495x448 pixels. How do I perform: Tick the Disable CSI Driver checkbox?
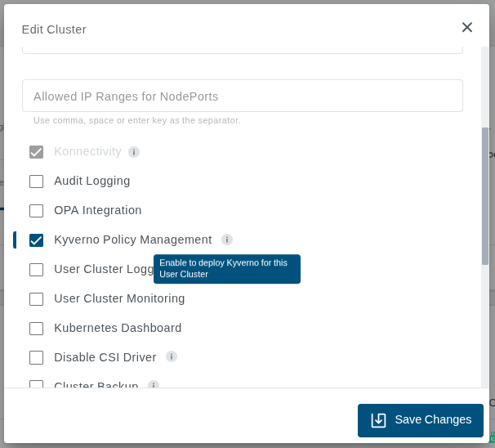pos(36,357)
